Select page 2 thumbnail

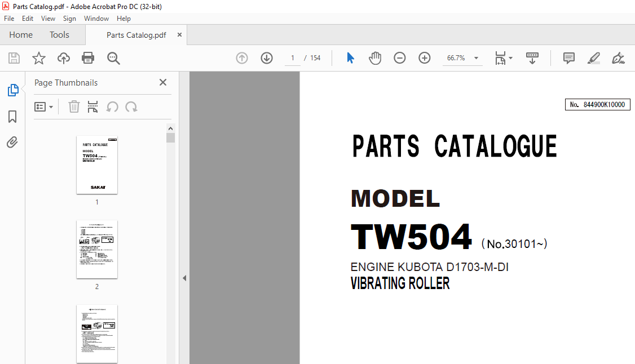coord(97,250)
